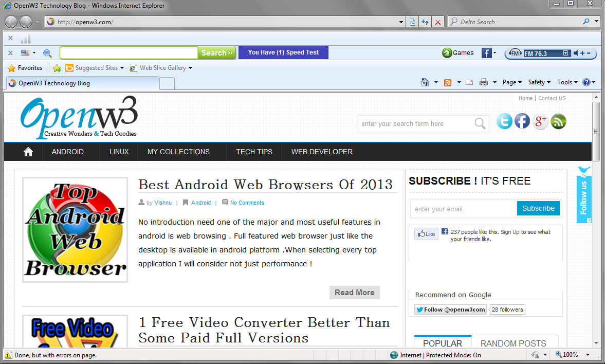Screen dimensions: 605x364
Task: Click the FM radio headphones icon
Action: point(515,53)
